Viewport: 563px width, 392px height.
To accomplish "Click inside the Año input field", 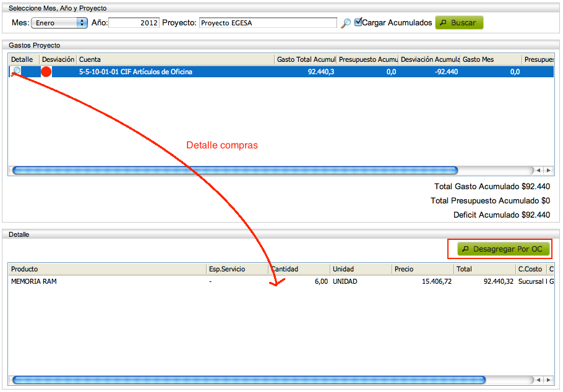I will [x=133, y=22].
